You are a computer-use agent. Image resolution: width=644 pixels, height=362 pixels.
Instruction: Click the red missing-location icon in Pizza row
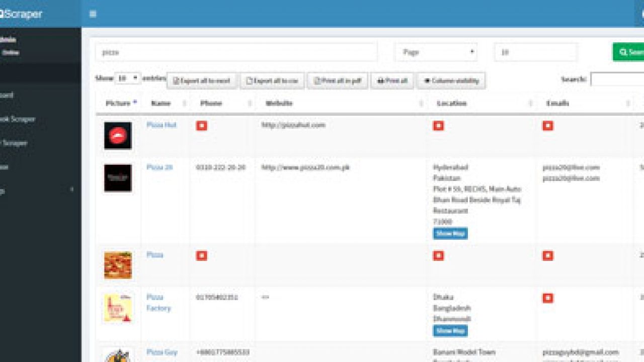point(439,255)
